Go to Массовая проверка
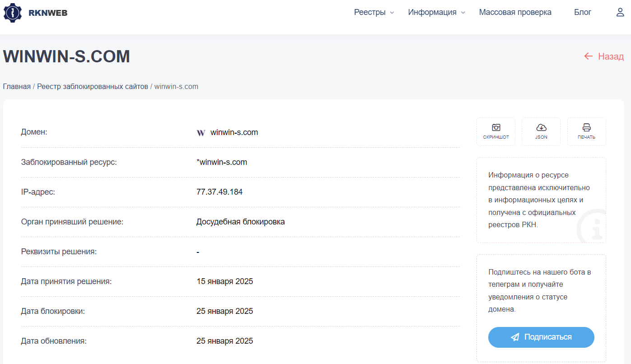Image resolution: width=631 pixels, height=364 pixels. tap(515, 13)
